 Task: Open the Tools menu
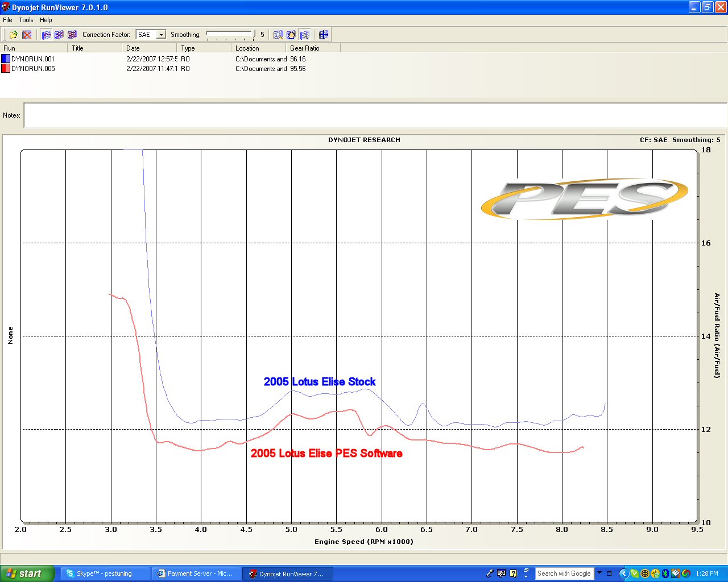26,20
